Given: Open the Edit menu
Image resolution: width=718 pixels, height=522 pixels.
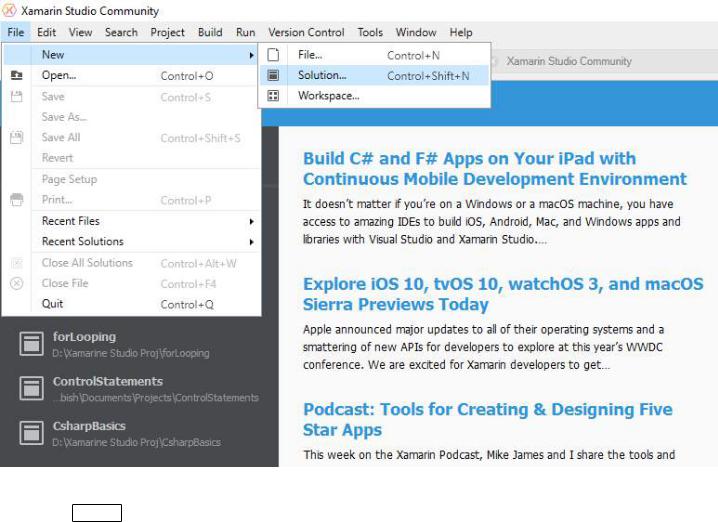Looking at the screenshot, I should click(x=46, y=33).
